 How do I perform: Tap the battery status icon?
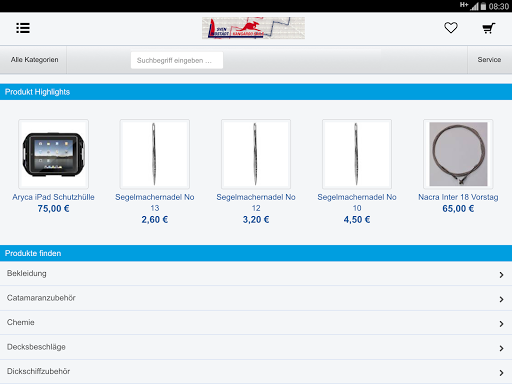[483, 6]
